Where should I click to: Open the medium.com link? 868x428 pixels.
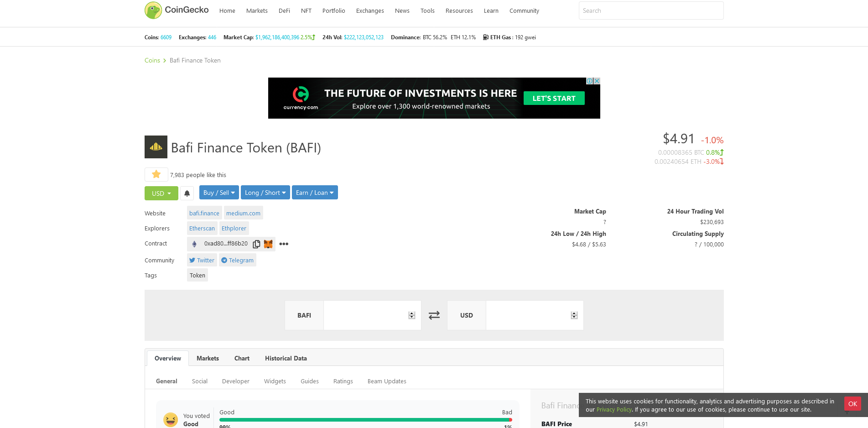[244, 213]
